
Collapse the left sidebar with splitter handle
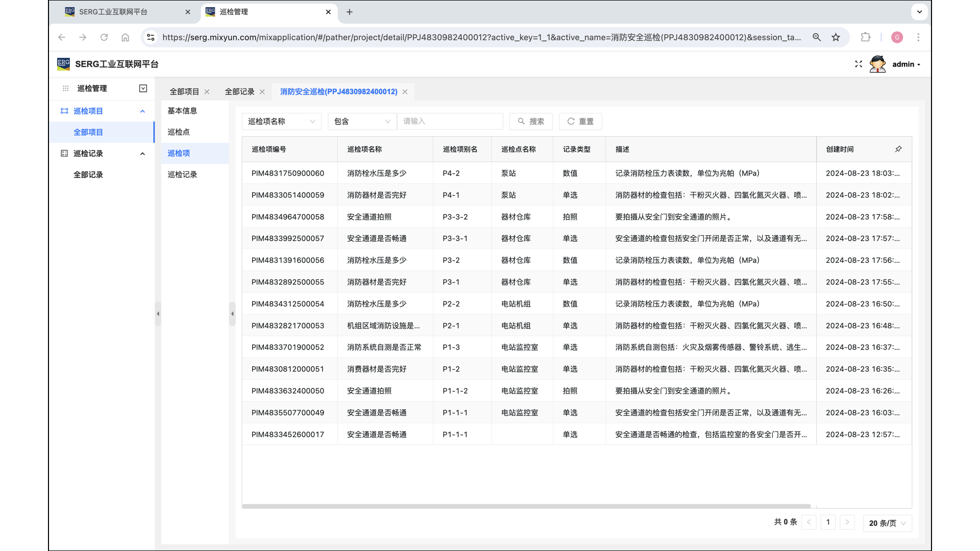tap(158, 314)
